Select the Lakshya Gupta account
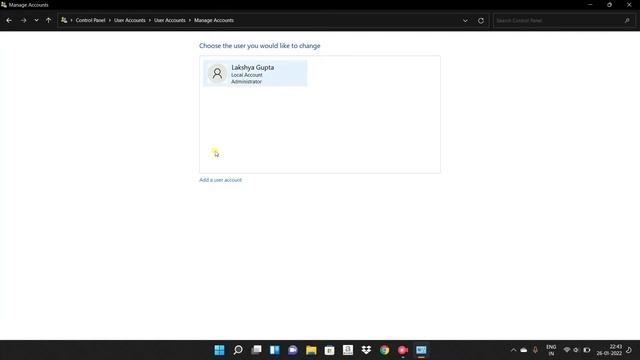 pyautogui.click(x=255, y=73)
